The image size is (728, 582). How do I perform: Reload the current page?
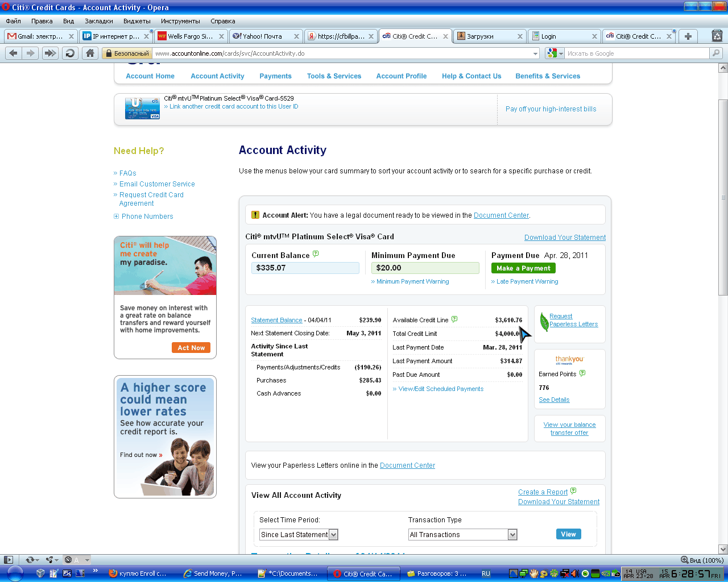point(70,53)
